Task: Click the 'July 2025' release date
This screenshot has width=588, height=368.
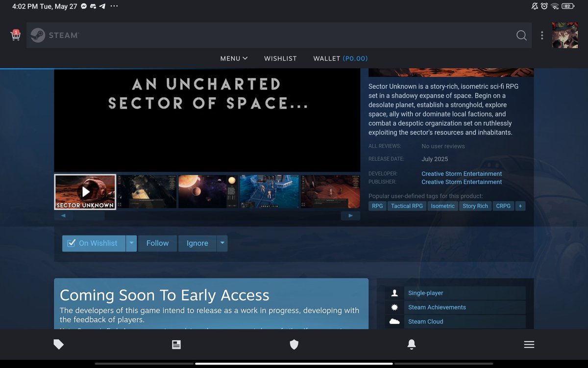Action: [x=435, y=159]
